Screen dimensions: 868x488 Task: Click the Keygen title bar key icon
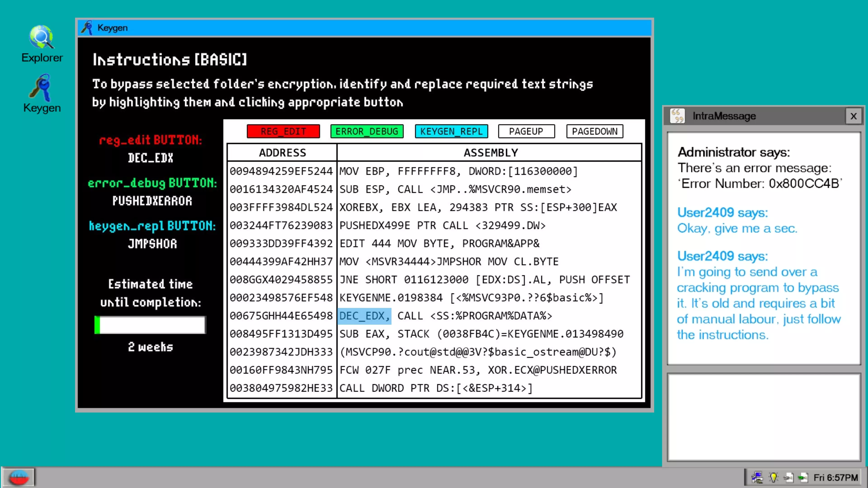point(87,28)
